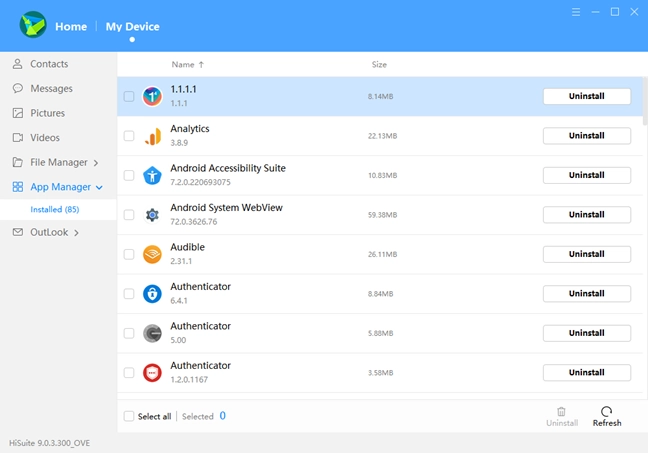Sort by the Name column header

[183, 64]
